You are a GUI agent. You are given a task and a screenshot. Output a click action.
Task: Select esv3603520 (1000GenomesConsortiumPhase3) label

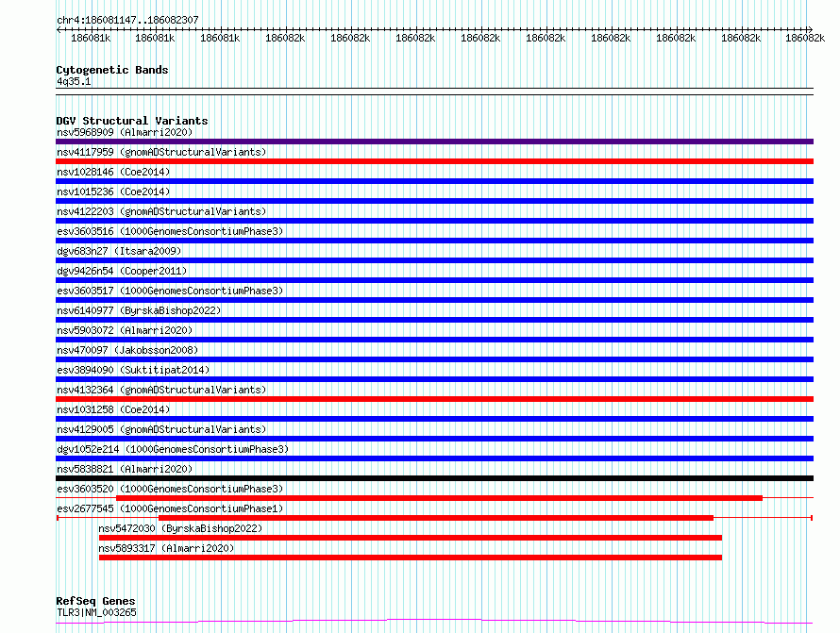click(170, 489)
